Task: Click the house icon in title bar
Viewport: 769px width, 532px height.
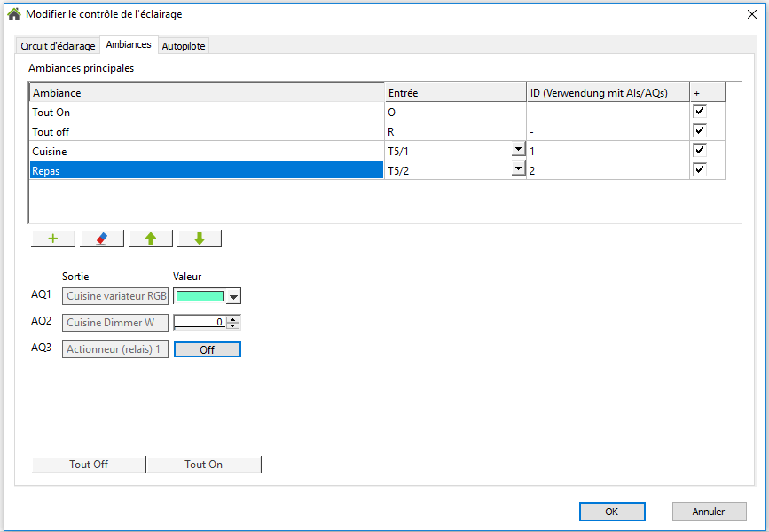Action: click(13, 14)
